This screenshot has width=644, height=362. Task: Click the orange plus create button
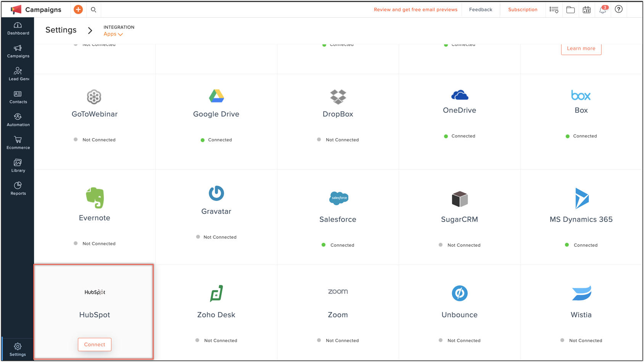click(78, 10)
